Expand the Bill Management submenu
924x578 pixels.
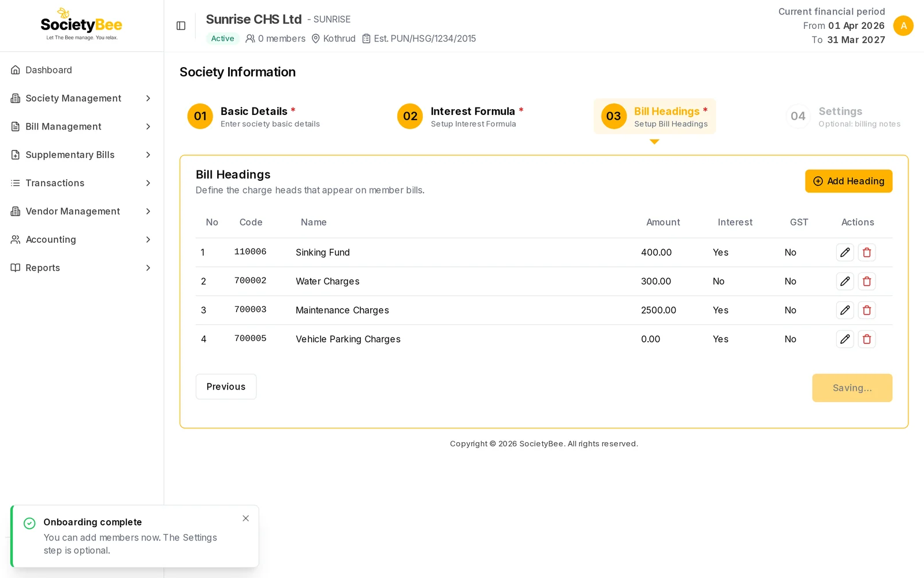point(81,127)
